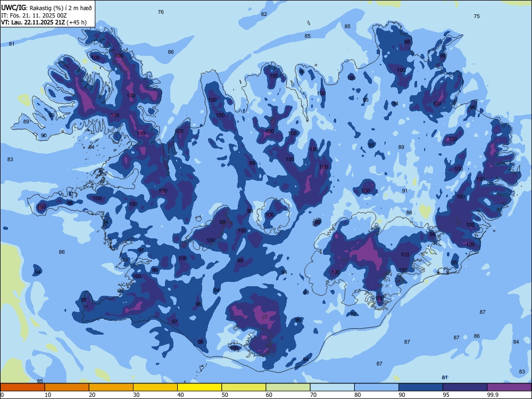Screen dimensions: 532x399
Task: Click the 'UWC/IG: Rakastig (%) í 2 m hæð' title
Action: (46, 7)
